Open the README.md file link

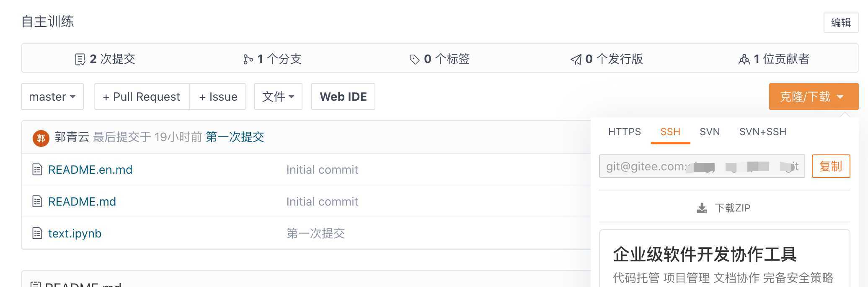pyautogui.click(x=82, y=201)
